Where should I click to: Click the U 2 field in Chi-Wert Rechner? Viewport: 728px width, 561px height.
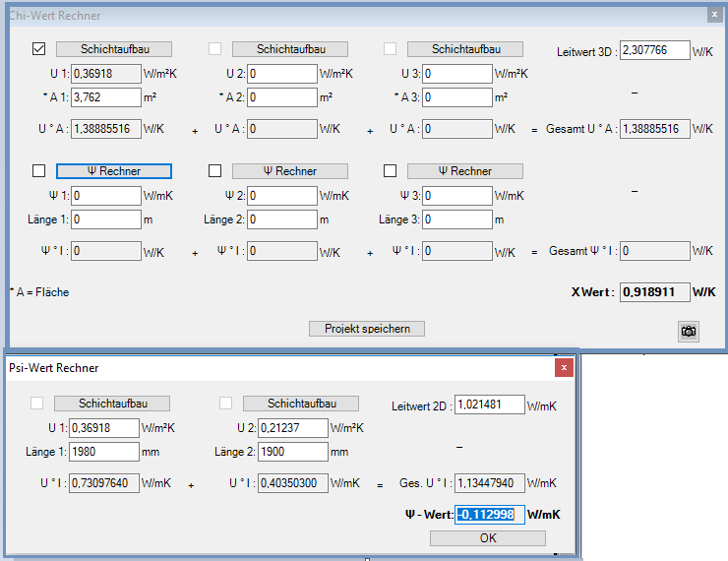click(x=282, y=74)
